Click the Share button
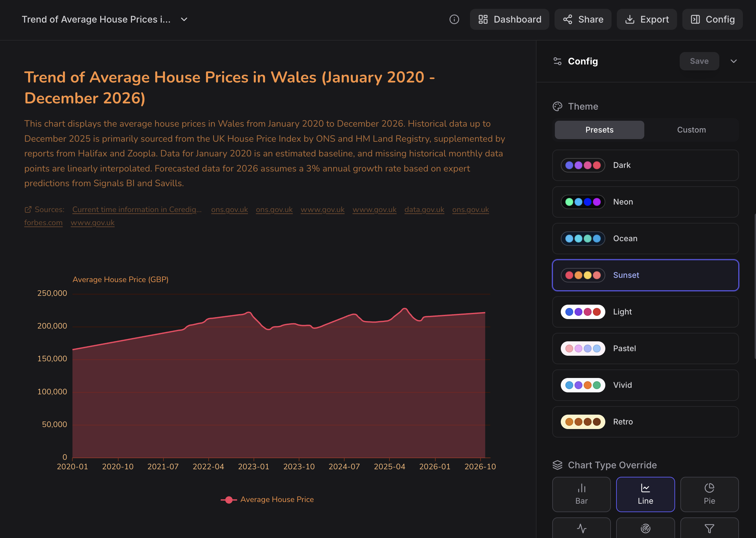 pyautogui.click(x=583, y=20)
